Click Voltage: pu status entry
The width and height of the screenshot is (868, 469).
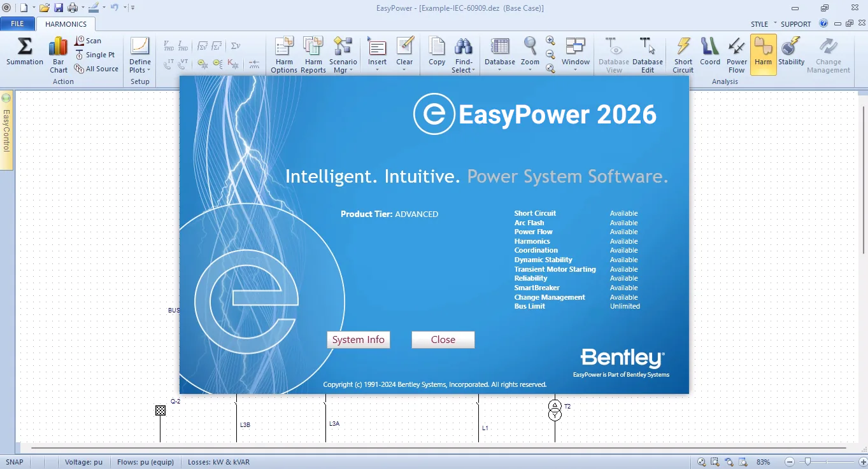(83, 462)
